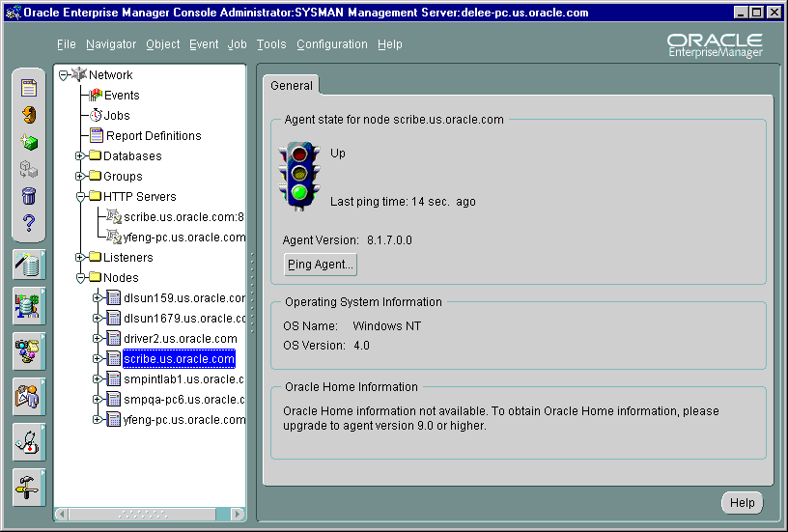Expand the smpintlab1.us.oracle.com node
Screen dimensions: 788x532
coord(98,378)
